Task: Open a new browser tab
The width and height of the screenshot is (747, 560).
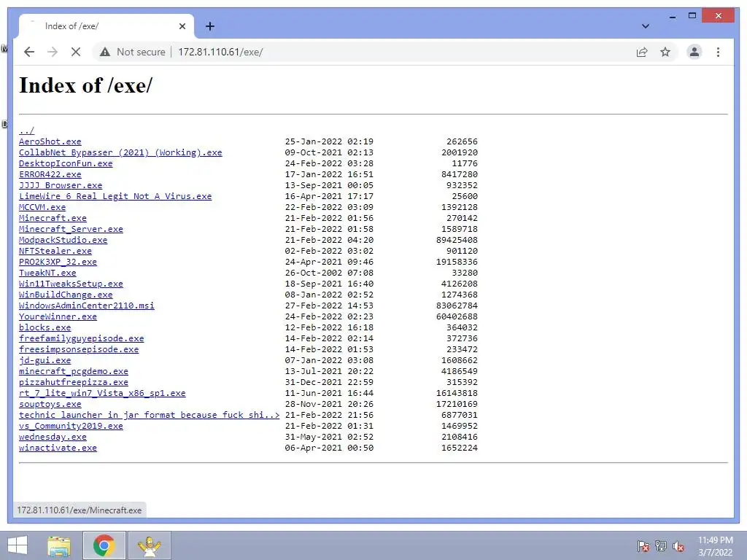Action: click(209, 26)
